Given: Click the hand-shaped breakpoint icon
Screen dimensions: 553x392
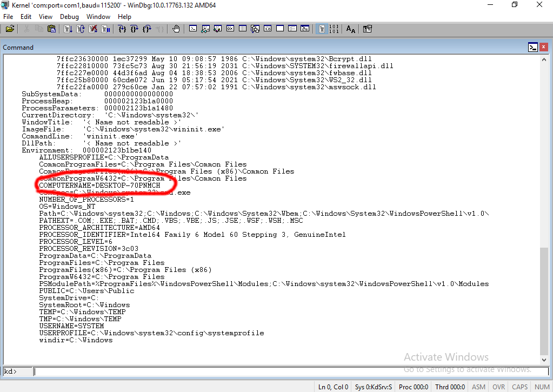Looking at the screenshot, I should (176, 29).
